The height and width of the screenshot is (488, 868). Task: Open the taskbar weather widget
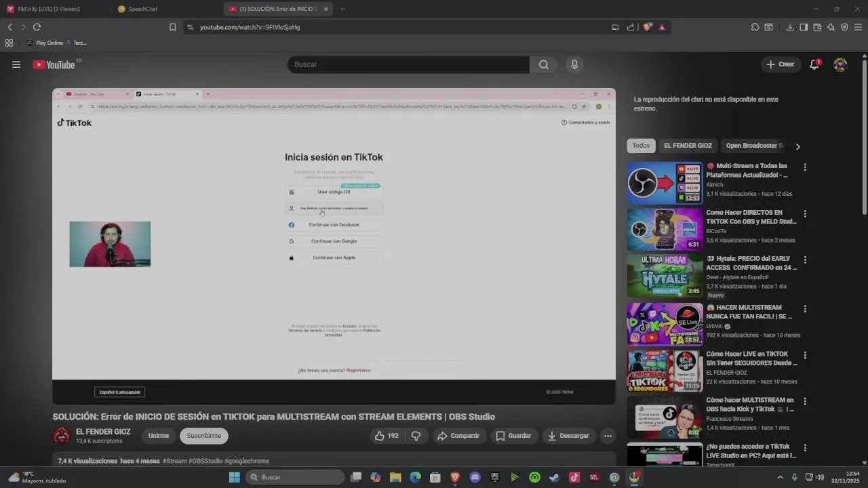[37, 477]
